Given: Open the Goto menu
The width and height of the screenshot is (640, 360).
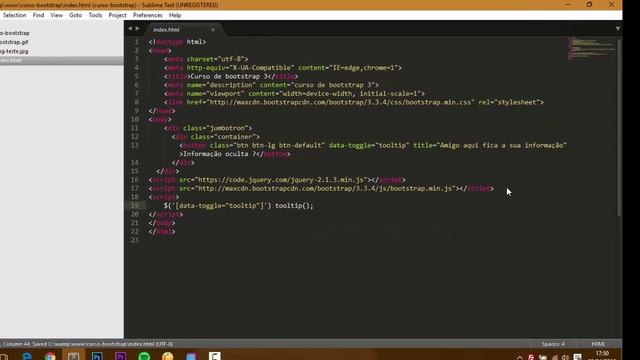Looking at the screenshot, I should click(x=75, y=15).
